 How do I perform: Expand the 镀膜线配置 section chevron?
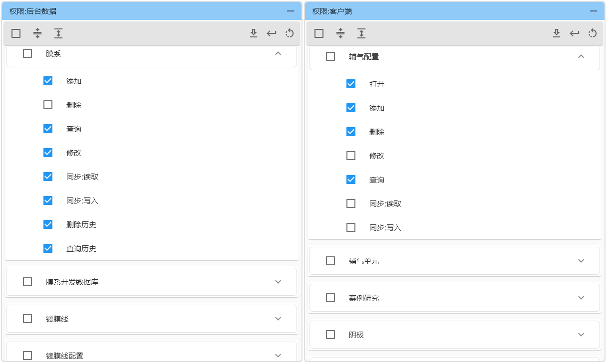coord(278,356)
